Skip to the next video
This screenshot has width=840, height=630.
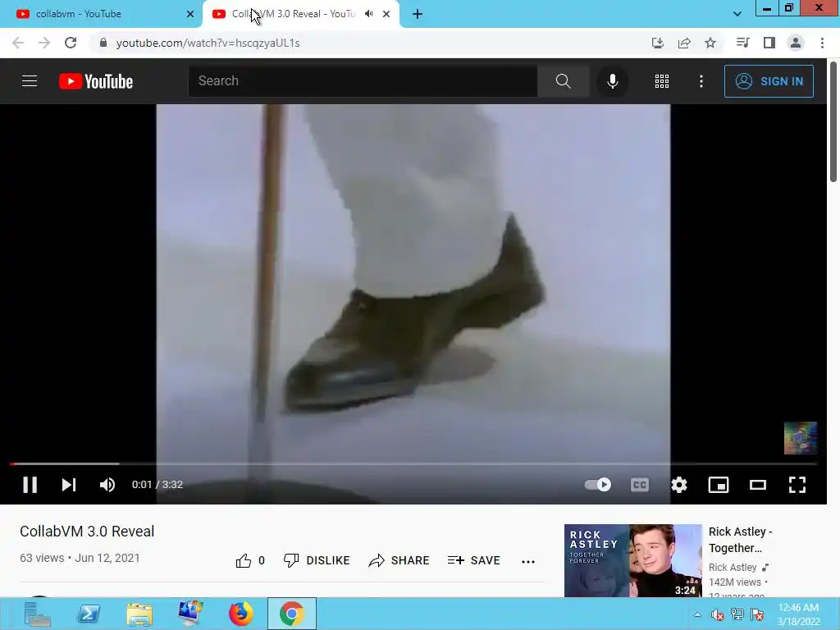[69, 485]
